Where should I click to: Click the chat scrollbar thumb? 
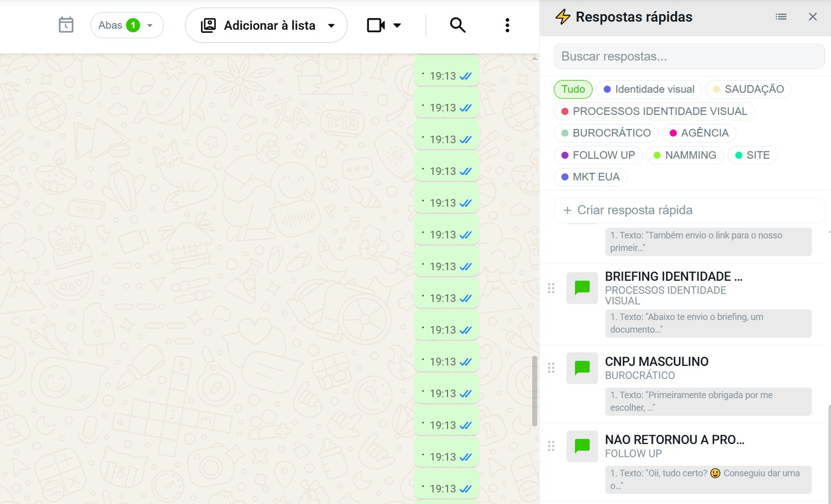535,391
